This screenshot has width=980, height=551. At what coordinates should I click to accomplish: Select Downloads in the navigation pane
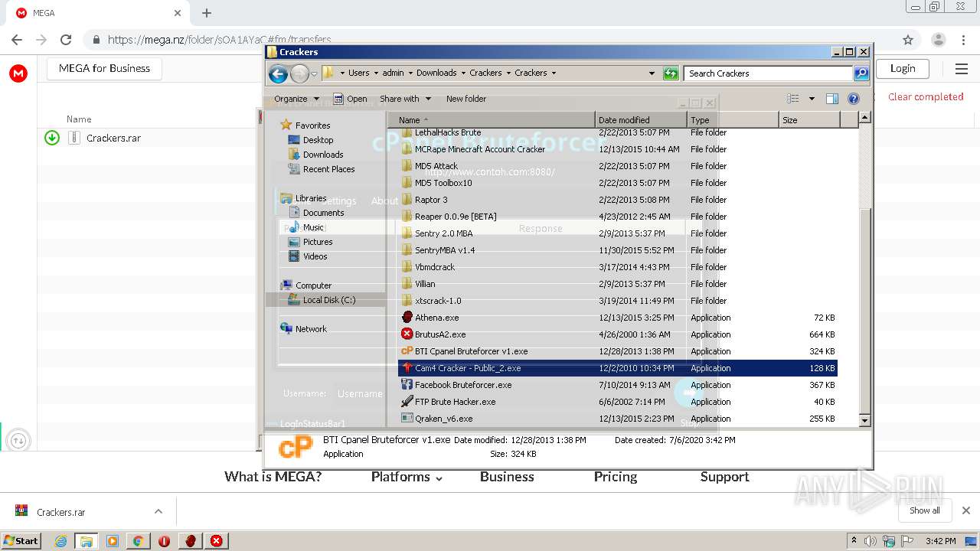tap(322, 155)
